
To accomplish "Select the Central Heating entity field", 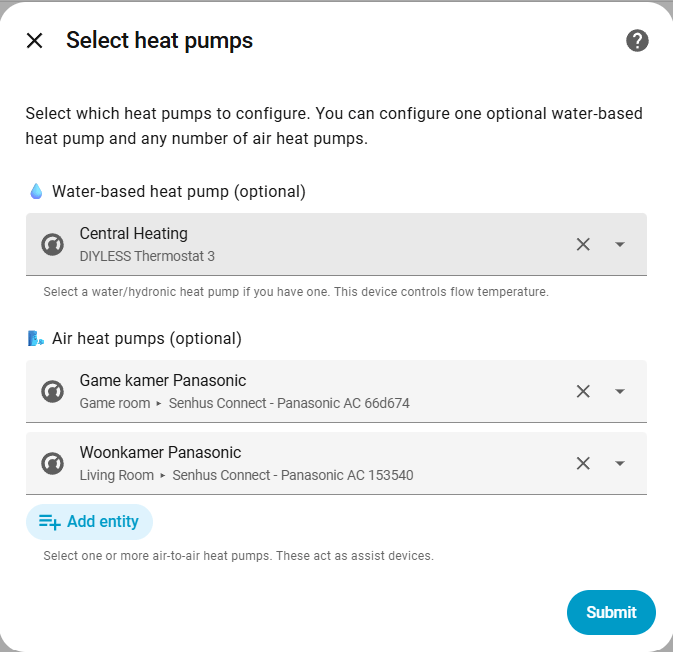I will coord(300,244).
